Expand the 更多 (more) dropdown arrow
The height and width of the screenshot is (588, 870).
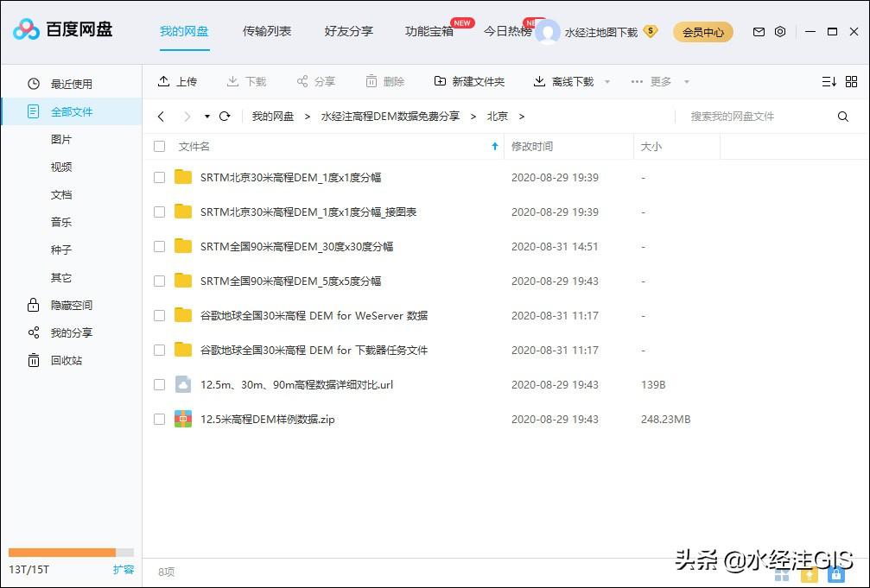click(687, 82)
